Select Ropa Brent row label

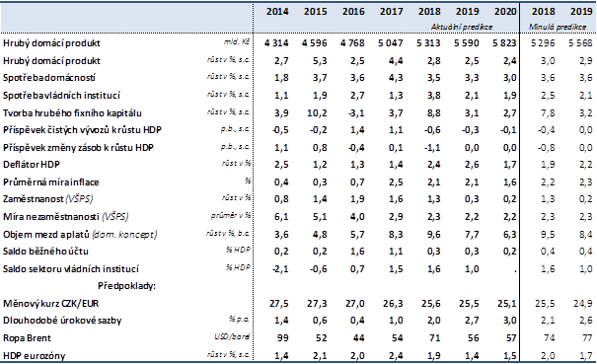[27, 338]
